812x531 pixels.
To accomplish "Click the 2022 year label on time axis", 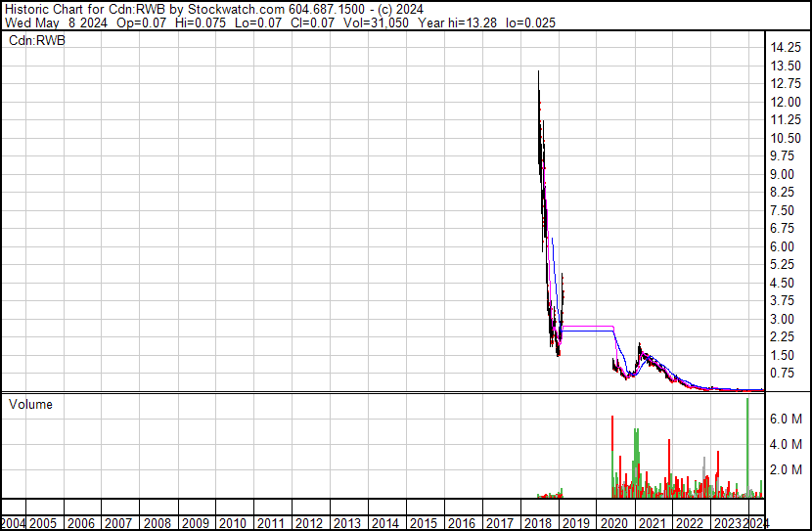I will (x=691, y=523).
